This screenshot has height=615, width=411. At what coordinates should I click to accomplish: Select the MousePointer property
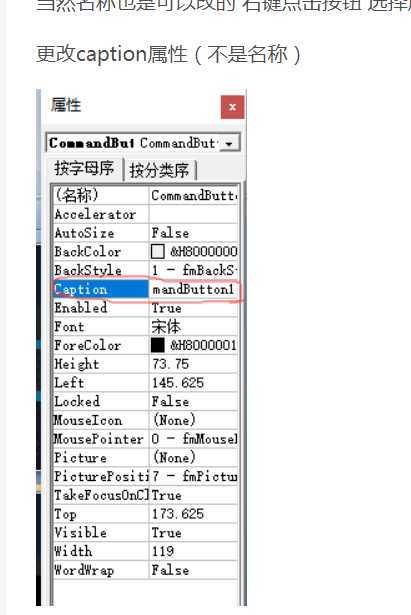[x=101, y=439]
